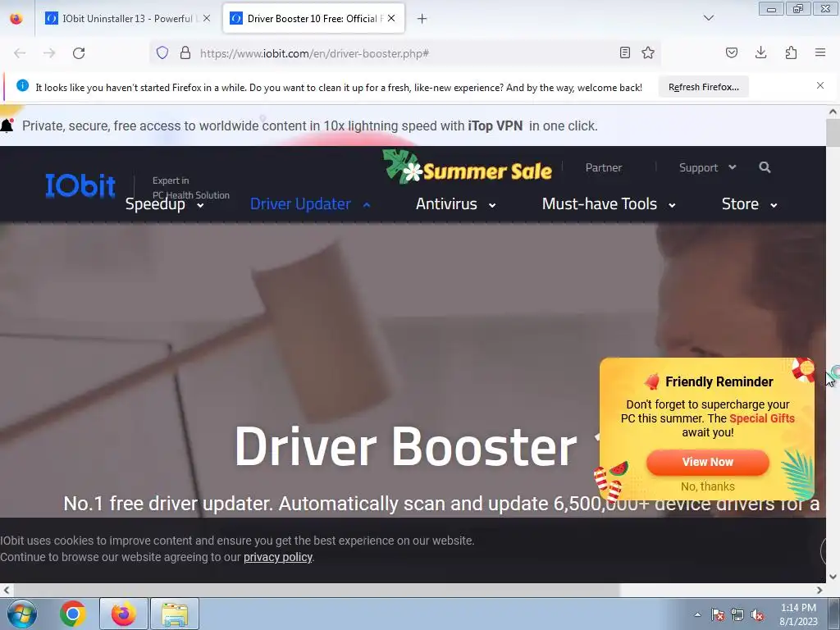The width and height of the screenshot is (840, 630).
Task: Open the tracking protection shield icon
Action: 162,52
